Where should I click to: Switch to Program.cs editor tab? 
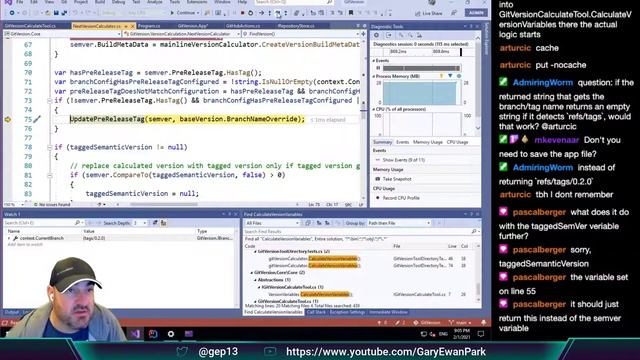pyautogui.click(x=149, y=26)
